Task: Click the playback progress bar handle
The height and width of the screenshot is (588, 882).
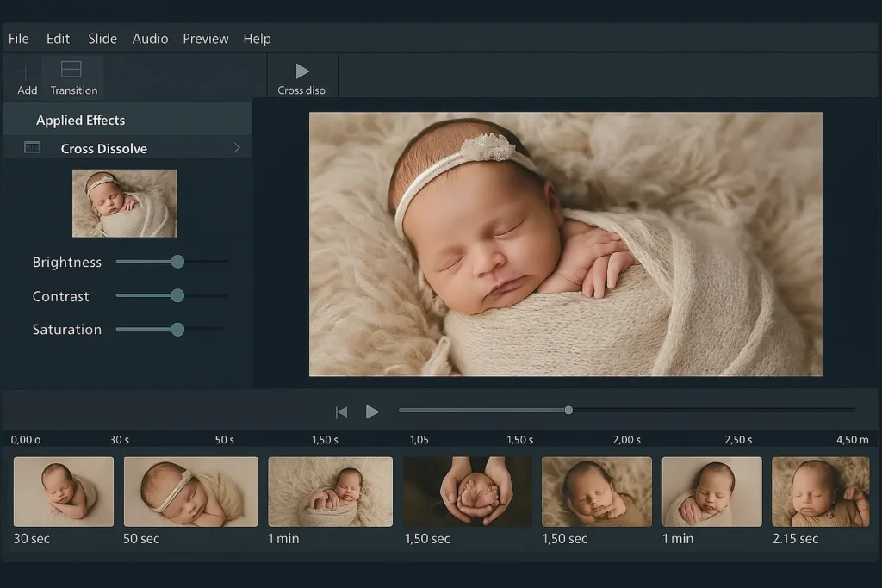Action: pyautogui.click(x=568, y=410)
